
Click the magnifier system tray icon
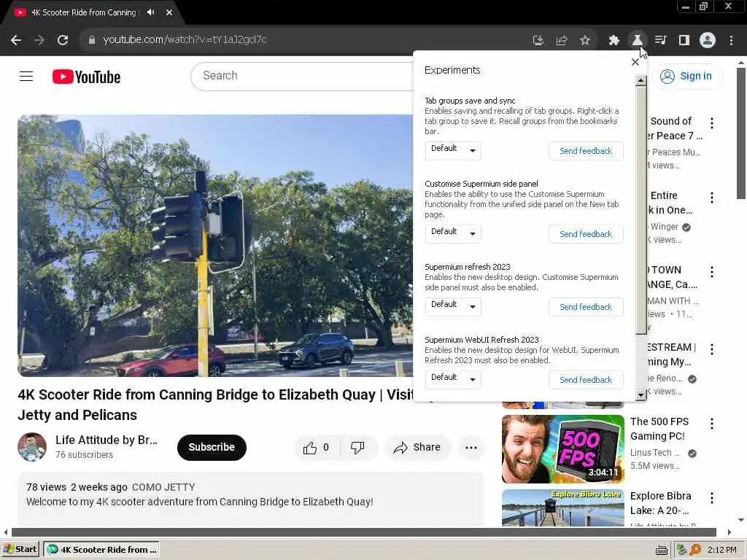pos(695,550)
